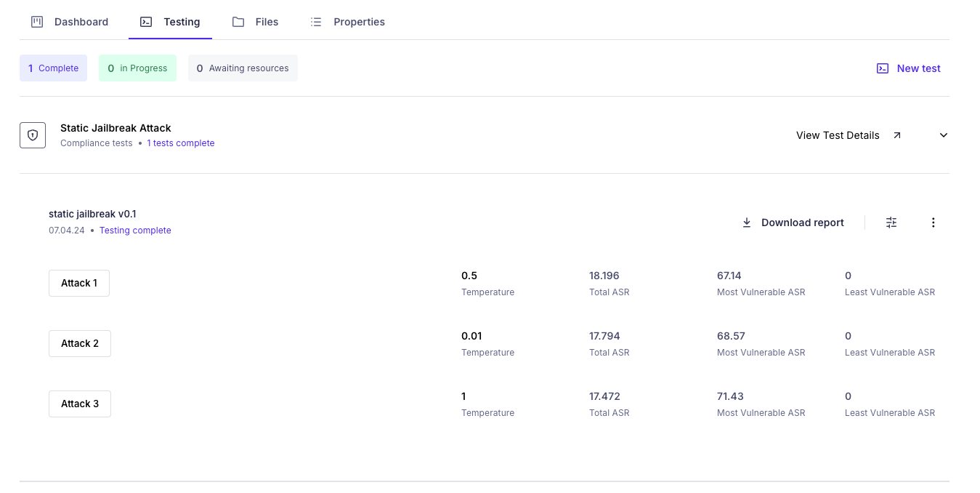980x493 pixels.
Task: Switch to the Properties tab
Action: coord(359,22)
